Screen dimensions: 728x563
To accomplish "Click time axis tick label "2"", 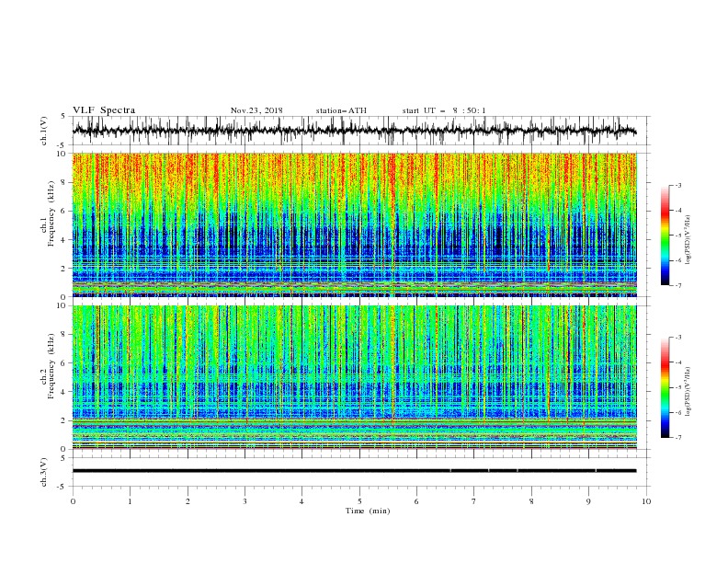I will pos(188,501).
